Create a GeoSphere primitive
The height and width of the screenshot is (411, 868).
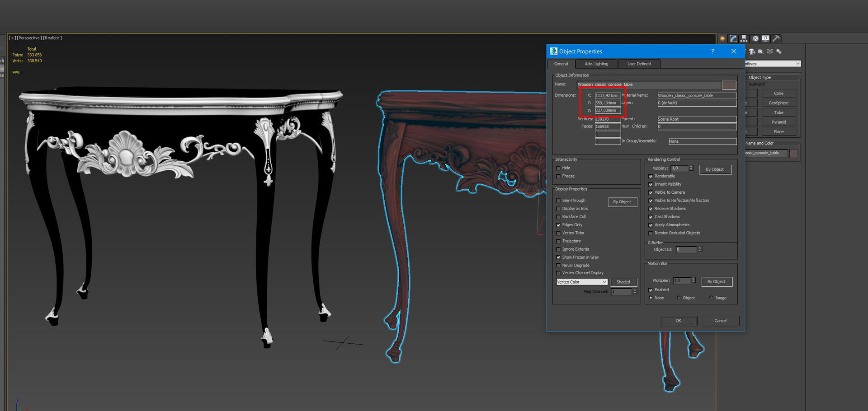pyautogui.click(x=778, y=103)
